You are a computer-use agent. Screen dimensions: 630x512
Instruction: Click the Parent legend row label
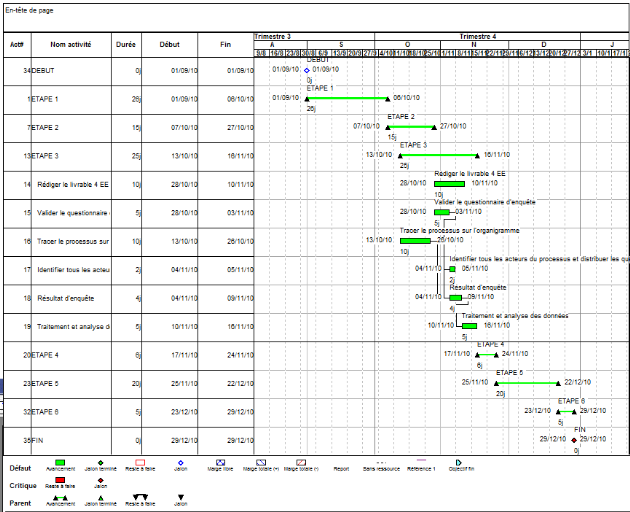tap(20, 503)
